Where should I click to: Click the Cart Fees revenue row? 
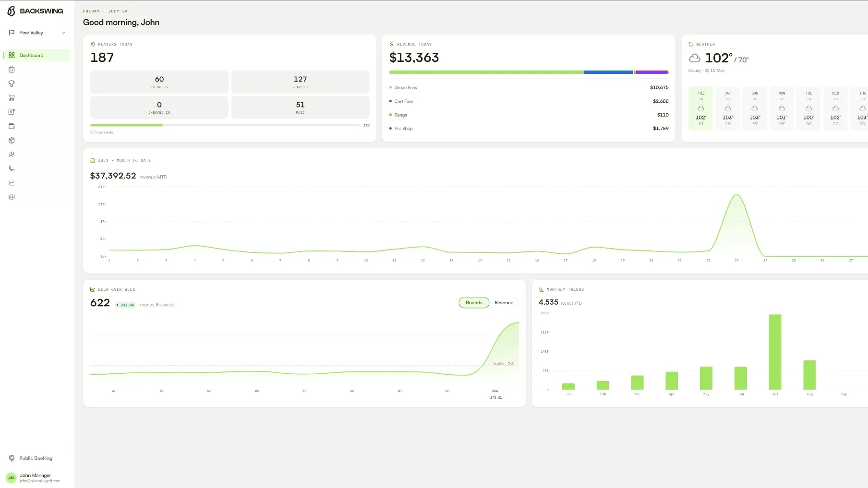point(529,101)
